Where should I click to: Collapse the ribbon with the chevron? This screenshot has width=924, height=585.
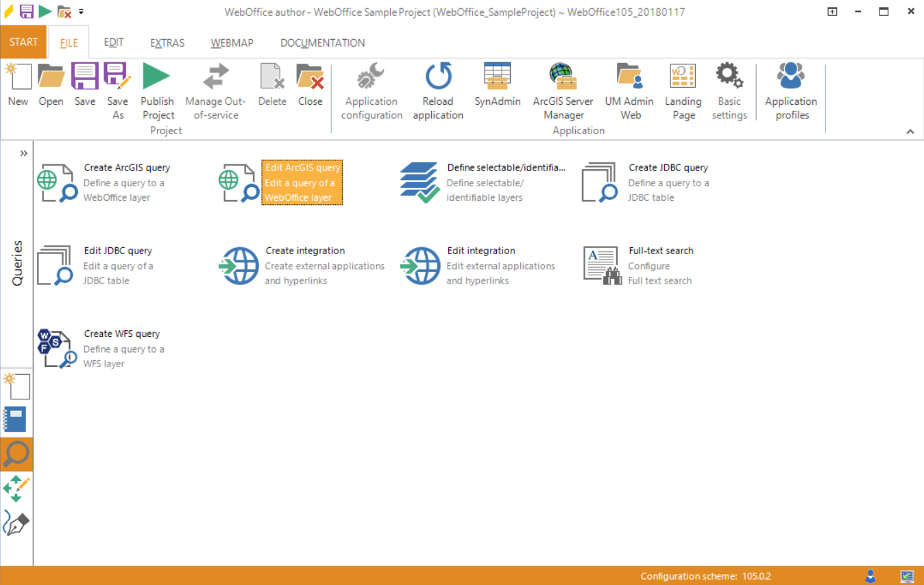pos(910,132)
